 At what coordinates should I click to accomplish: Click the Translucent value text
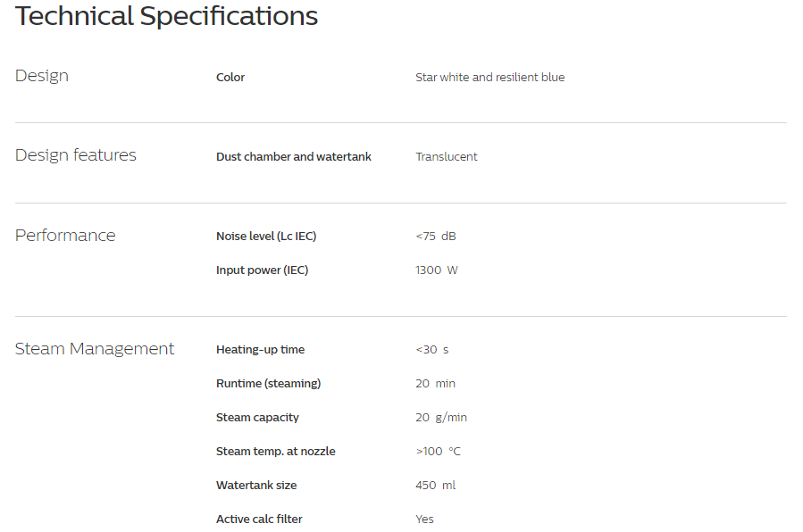[x=446, y=156]
